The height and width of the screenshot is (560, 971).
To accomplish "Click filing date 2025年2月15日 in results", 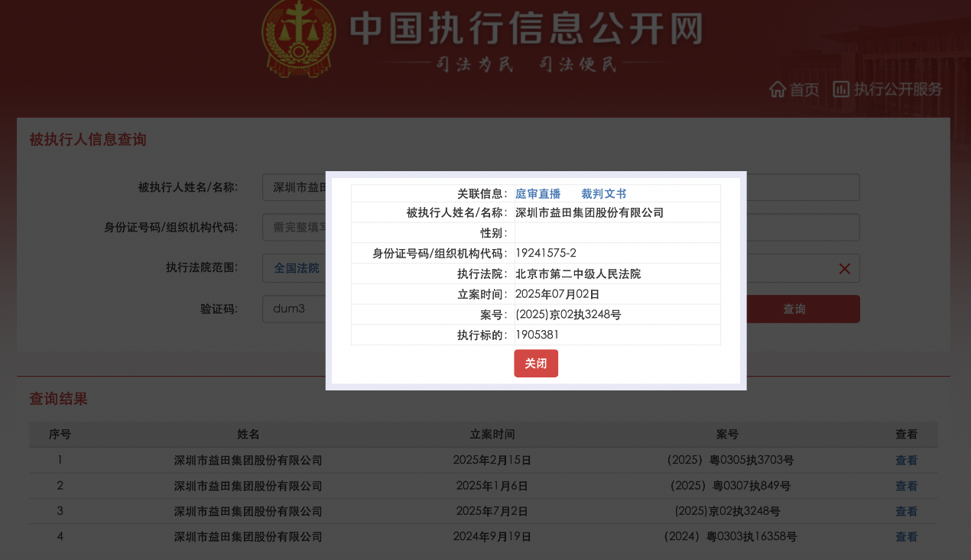I will click(492, 461).
